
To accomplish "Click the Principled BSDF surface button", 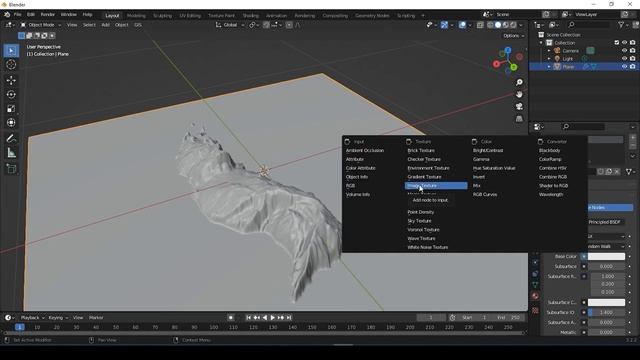I will [606, 222].
